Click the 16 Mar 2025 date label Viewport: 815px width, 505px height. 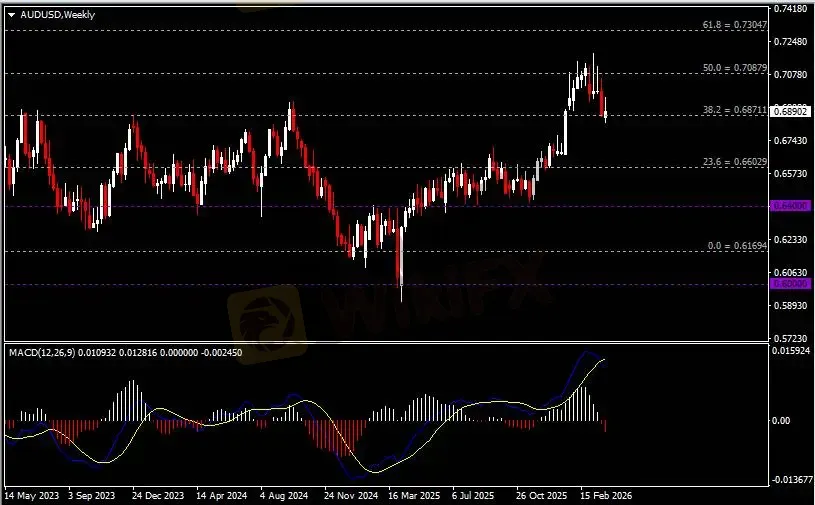[414, 495]
